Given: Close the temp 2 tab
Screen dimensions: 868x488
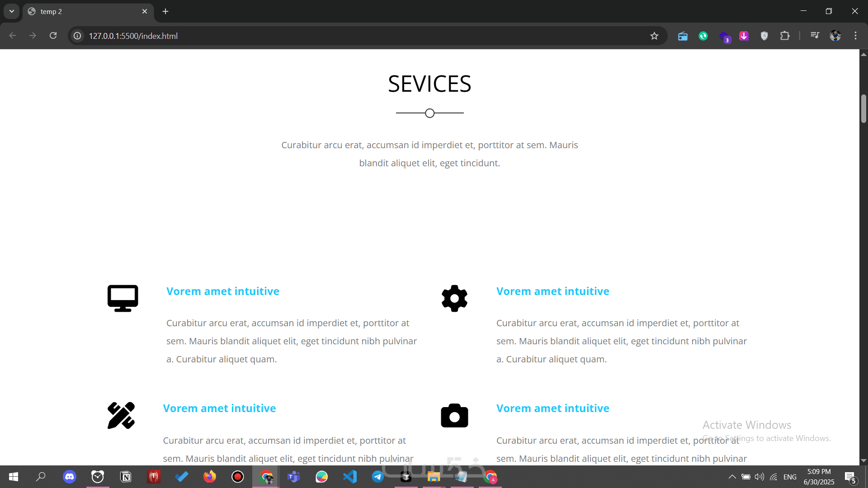Looking at the screenshot, I should (x=145, y=11).
